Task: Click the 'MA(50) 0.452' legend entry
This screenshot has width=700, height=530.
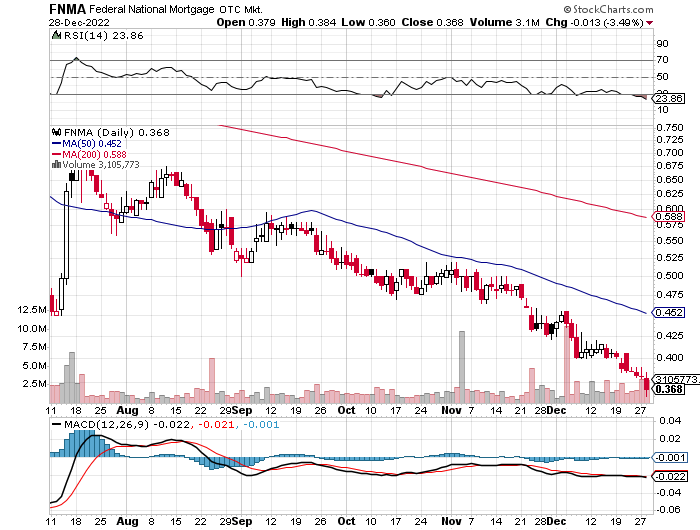Action: click(92, 144)
